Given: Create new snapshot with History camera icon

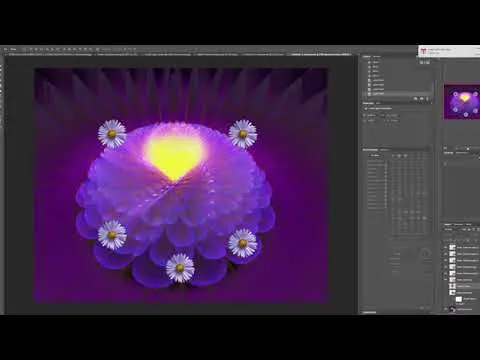Looking at the screenshot, I should [422, 99].
